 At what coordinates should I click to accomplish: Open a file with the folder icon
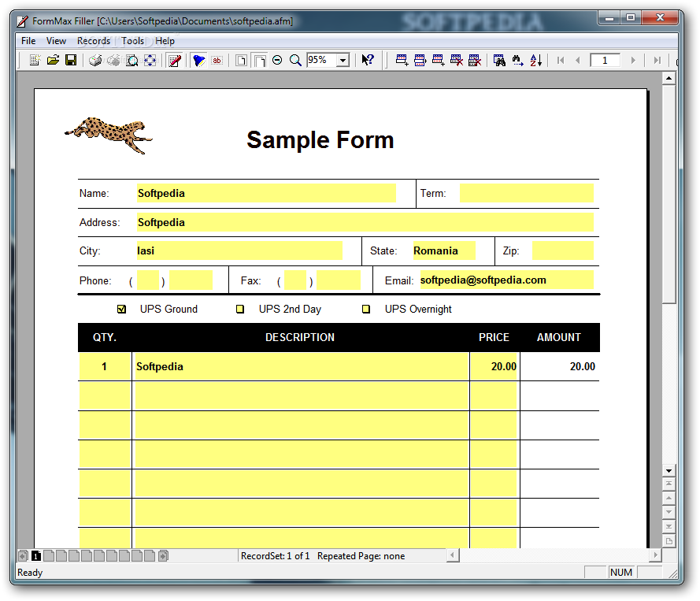point(53,60)
